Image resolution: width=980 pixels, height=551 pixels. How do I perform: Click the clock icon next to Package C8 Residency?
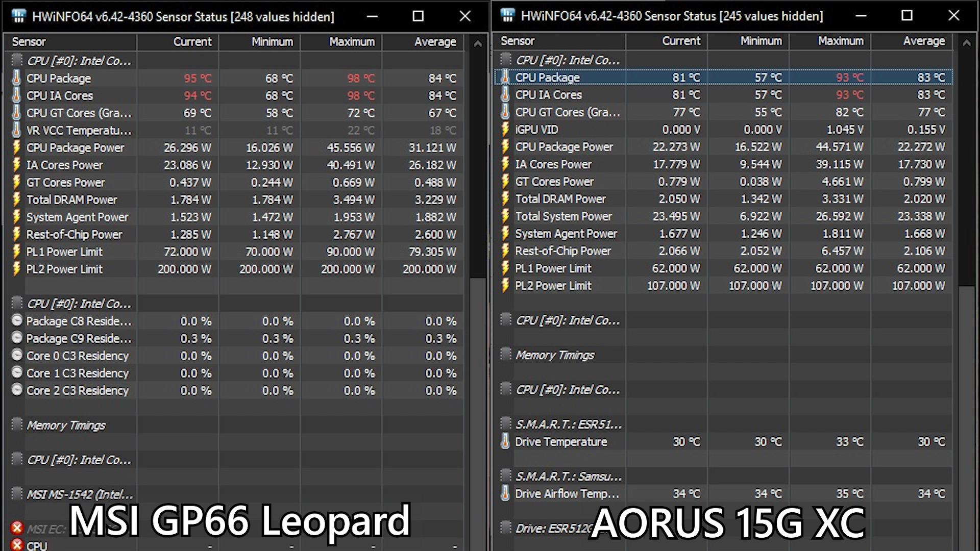(17, 320)
